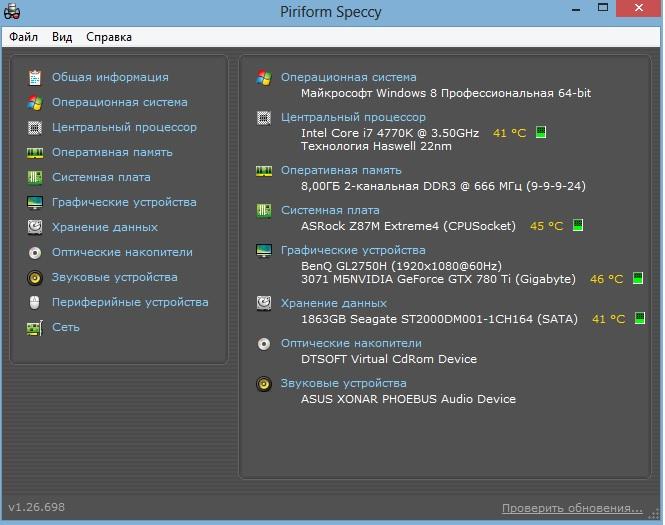
Task: Select the 8,00ГБ 2-канальная DDR3 text
Action: [x=443, y=186]
